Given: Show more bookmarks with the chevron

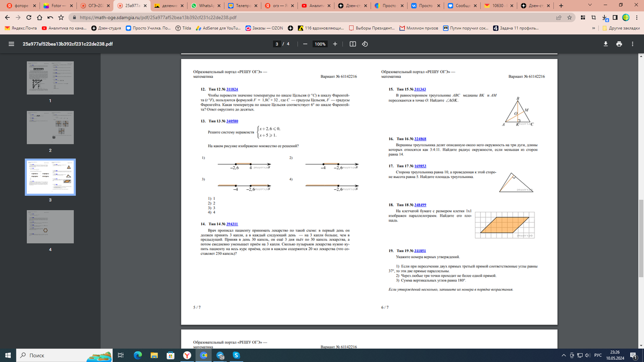Looking at the screenshot, I should pyautogui.click(x=594, y=28).
